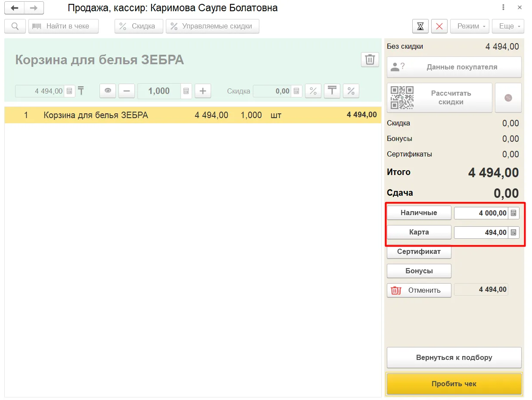The width and height of the screenshot is (532, 400).
Task: Click the T-shaped icon between percent buttons
Action: point(332,91)
